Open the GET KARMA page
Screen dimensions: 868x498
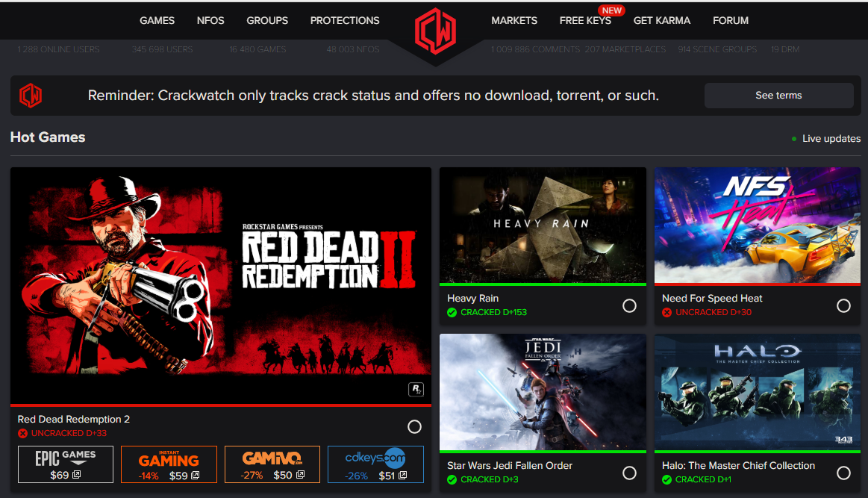[x=662, y=20]
